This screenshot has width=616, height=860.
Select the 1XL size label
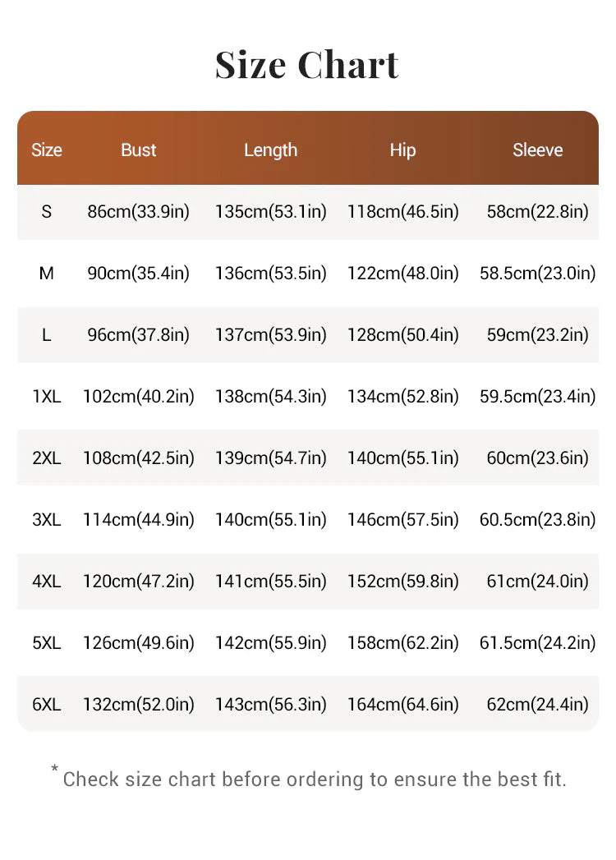coord(47,396)
